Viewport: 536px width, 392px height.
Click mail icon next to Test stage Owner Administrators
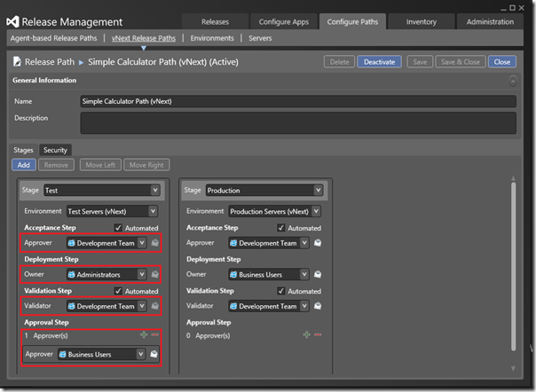[154, 274]
